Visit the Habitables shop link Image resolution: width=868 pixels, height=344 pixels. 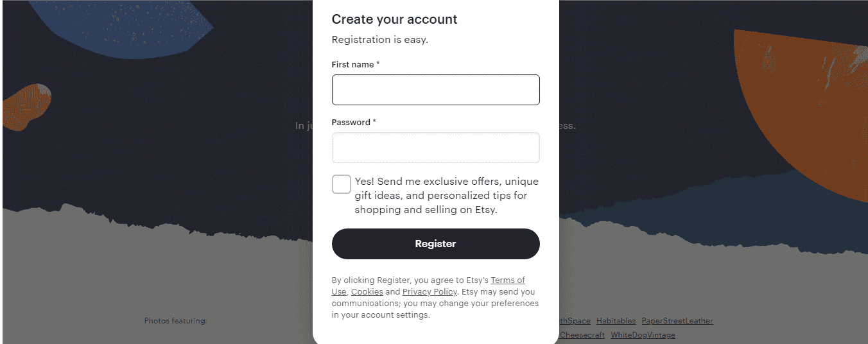tap(616, 321)
